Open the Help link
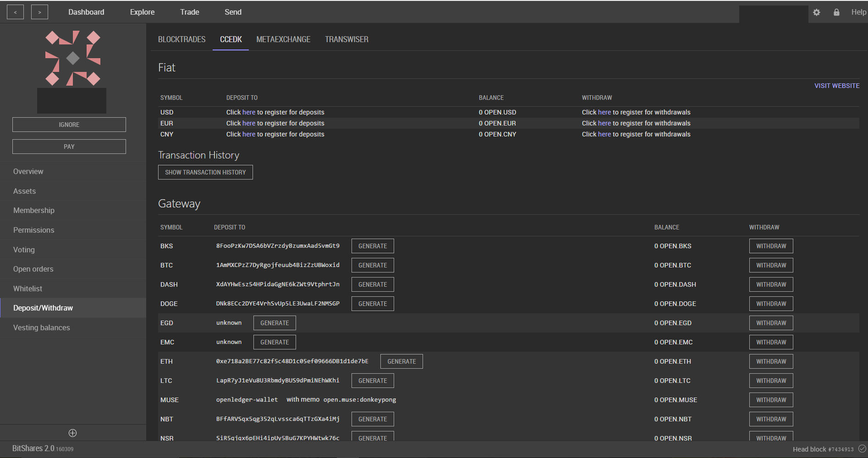 point(858,12)
